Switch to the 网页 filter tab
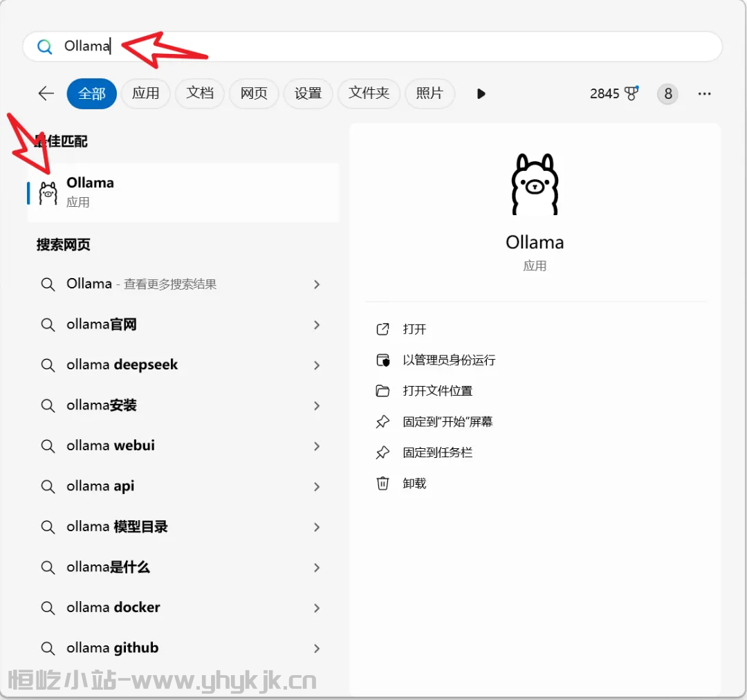This screenshot has height=700, width=747. pyautogui.click(x=254, y=93)
